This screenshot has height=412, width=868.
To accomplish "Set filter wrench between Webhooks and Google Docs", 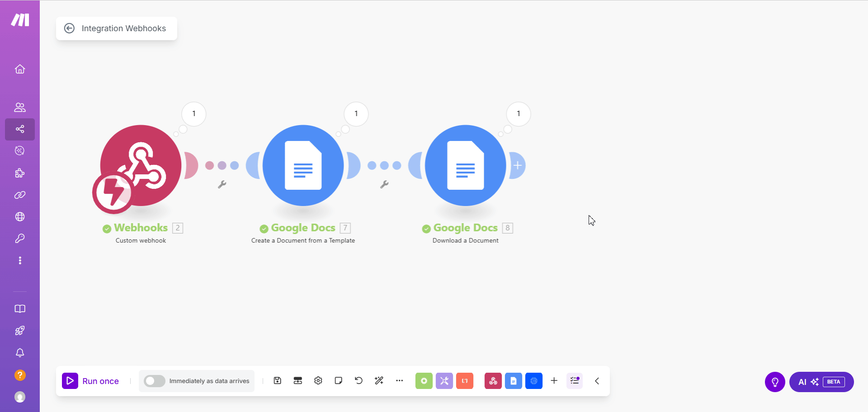I will pos(222,184).
